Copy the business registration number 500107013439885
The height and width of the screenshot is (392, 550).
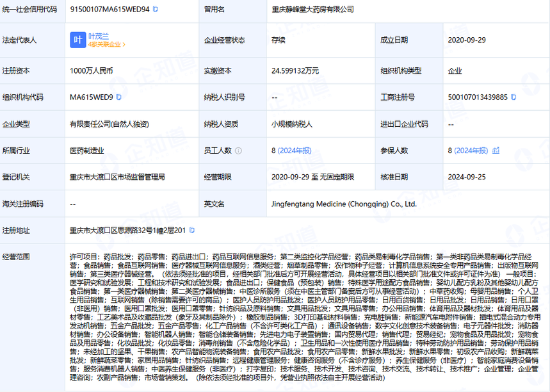(514, 97)
